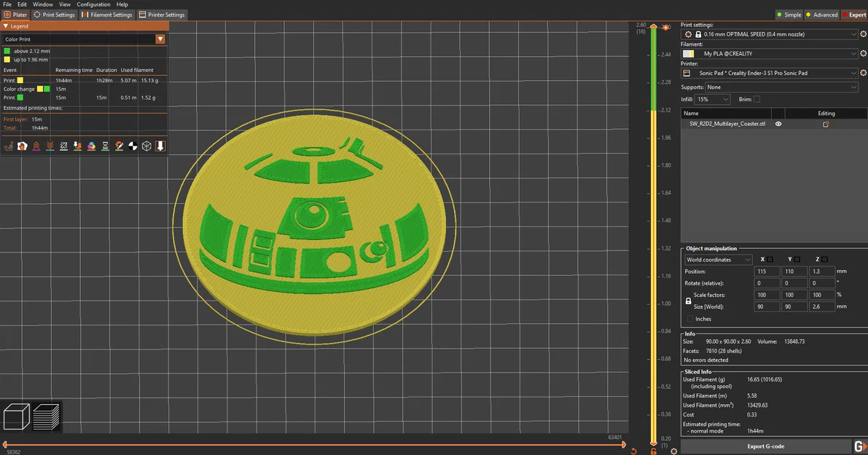Add color change at top layer marker
The width and height of the screenshot is (868, 455).
click(666, 27)
